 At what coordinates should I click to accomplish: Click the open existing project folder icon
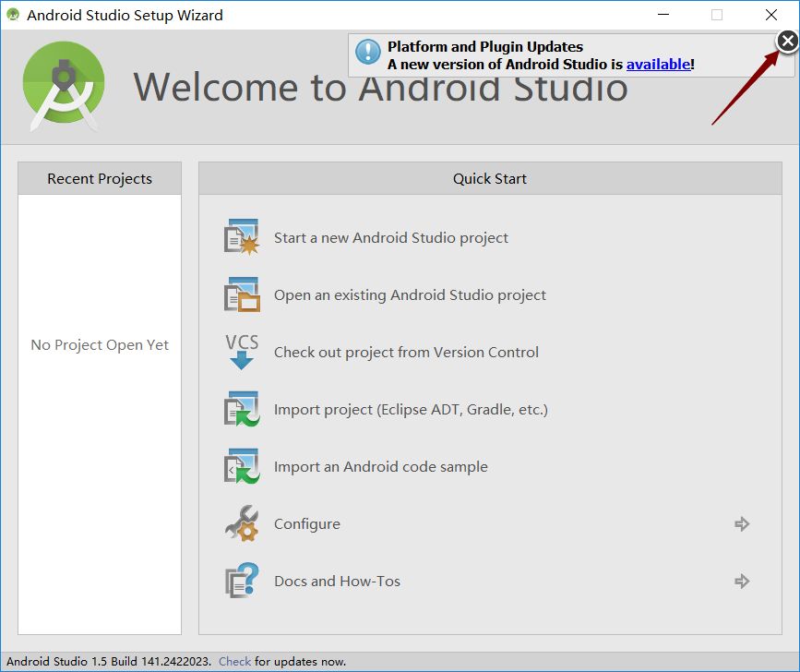(242, 294)
